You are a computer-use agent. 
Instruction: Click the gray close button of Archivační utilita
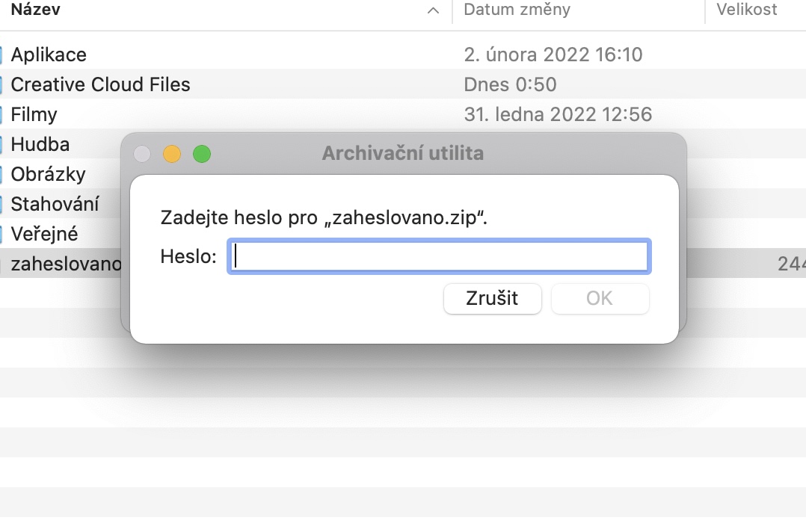tap(142, 155)
